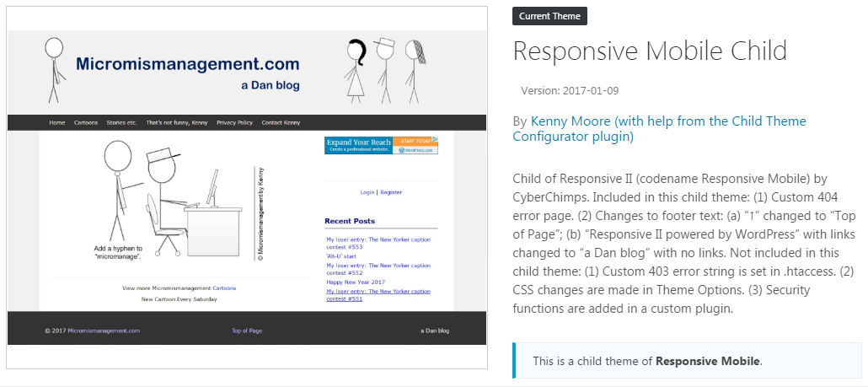
Task: Click the Top of Page footer link
Action: [247, 331]
